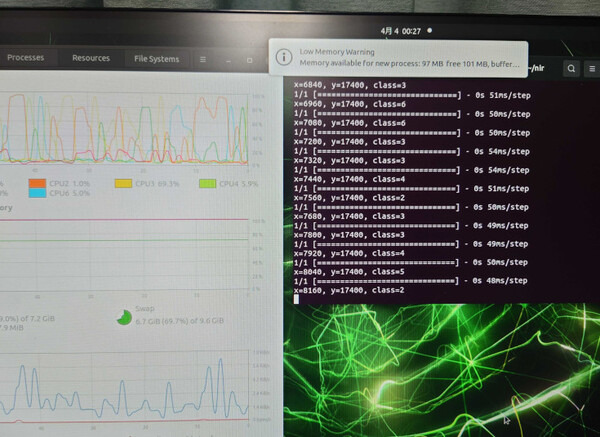Viewport: 600px width, 437px height.
Task: Select the File Systems tab
Action: 156,59
